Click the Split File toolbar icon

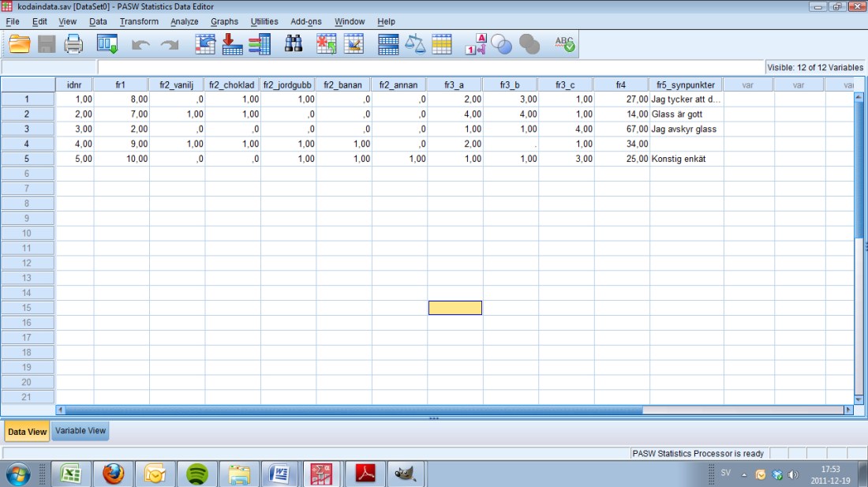pyautogui.click(x=388, y=45)
